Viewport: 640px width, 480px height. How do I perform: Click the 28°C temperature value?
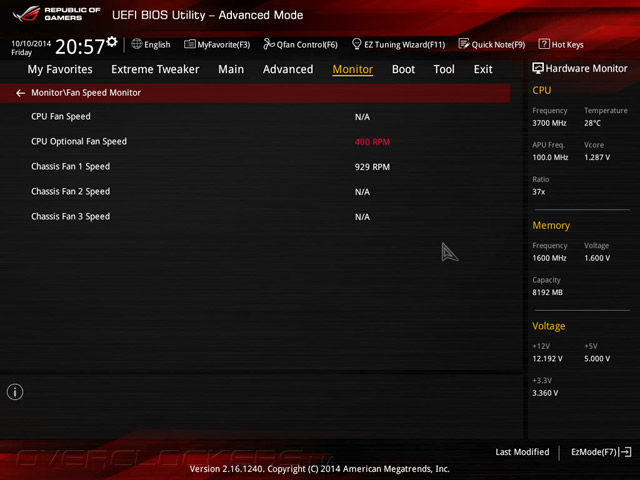(592, 123)
